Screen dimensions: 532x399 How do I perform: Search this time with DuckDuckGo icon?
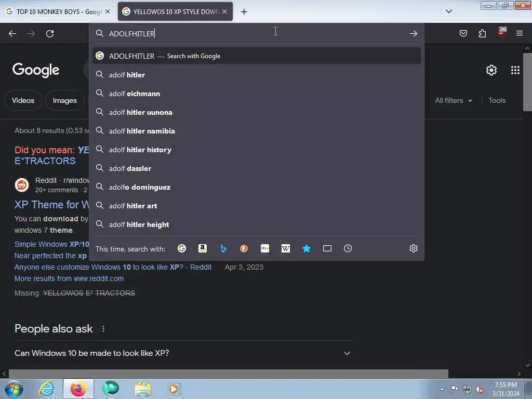(x=244, y=248)
